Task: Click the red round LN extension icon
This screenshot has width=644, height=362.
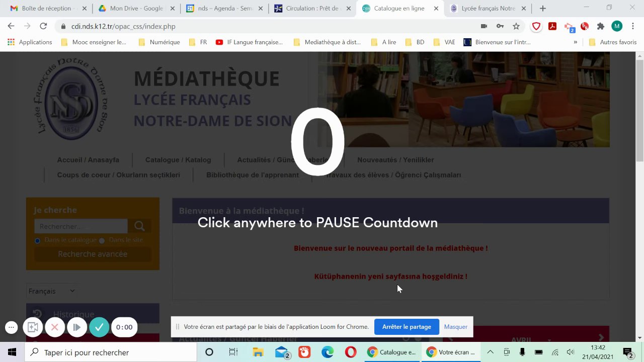Action: point(585,26)
